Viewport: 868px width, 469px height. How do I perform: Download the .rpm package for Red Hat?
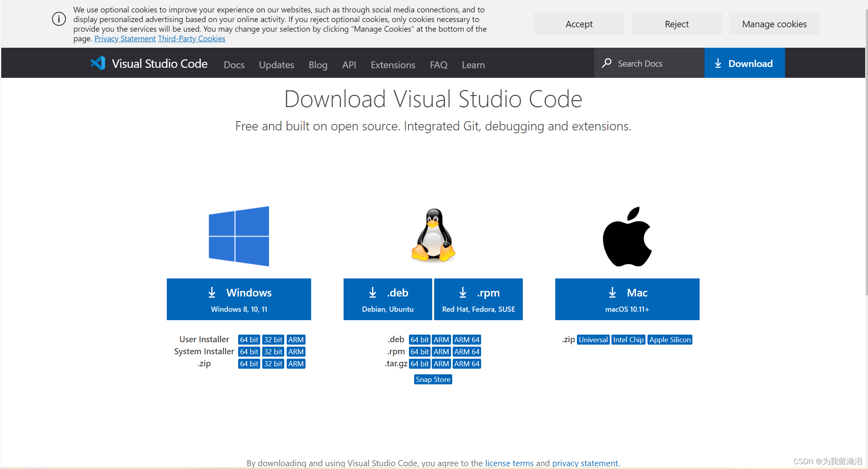point(478,299)
